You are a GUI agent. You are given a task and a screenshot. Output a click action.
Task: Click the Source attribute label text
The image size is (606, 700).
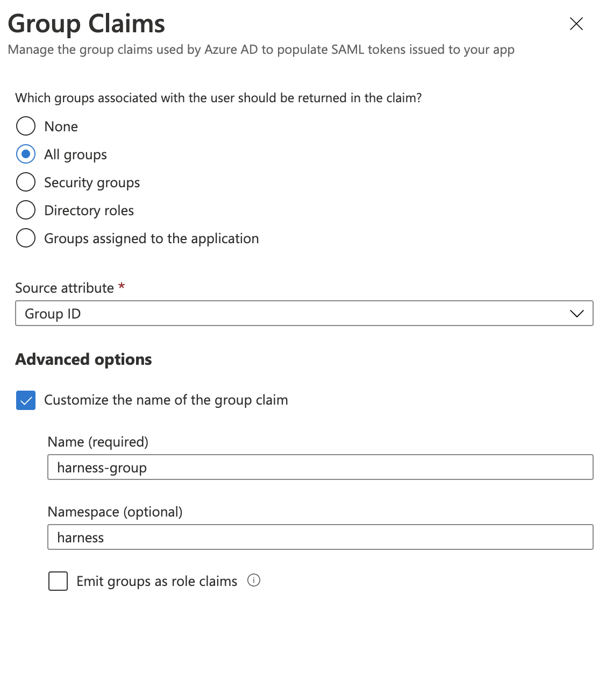click(65, 288)
